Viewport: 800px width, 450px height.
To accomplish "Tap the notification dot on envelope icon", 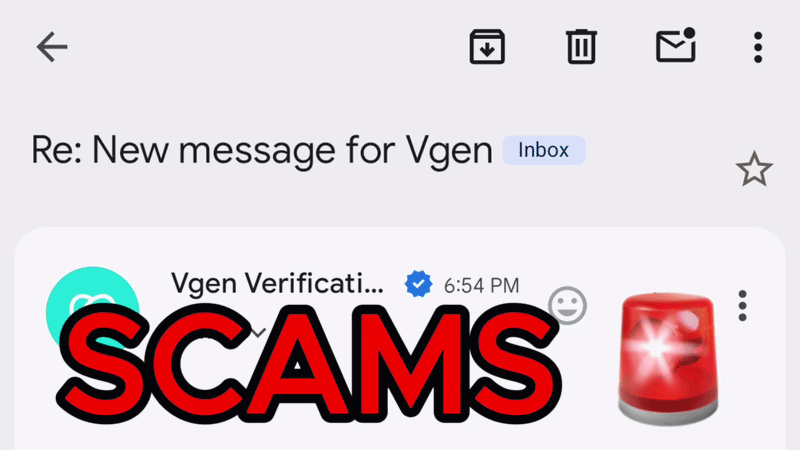I will (689, 33).
